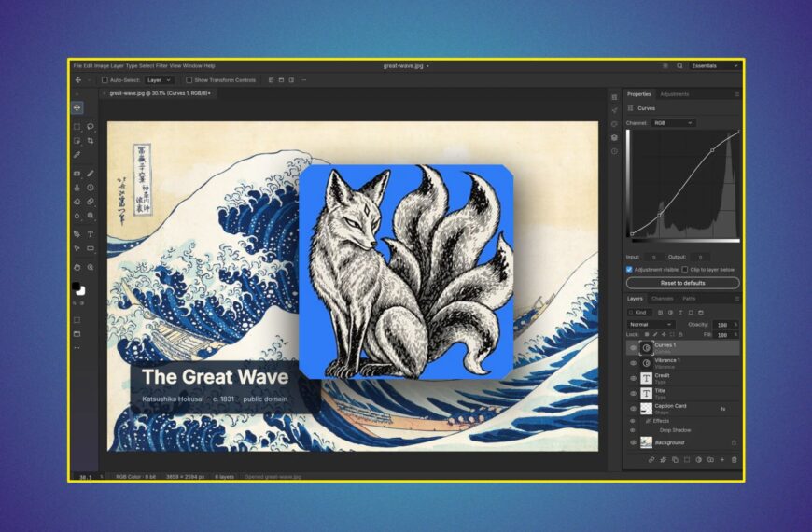
Task: Click the link layers chain icon
Action: pos(651,459)
